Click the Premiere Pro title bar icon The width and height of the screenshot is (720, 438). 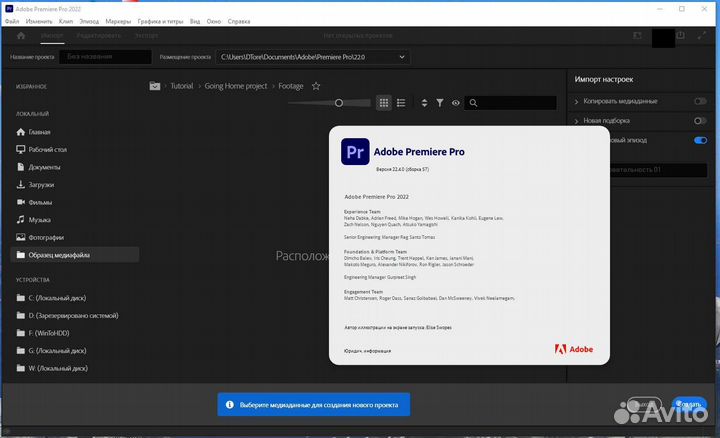point(9,8)
